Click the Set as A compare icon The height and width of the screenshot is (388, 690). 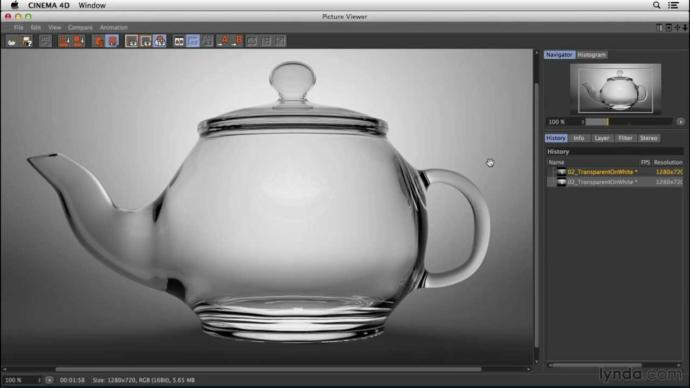pos(223,41)
